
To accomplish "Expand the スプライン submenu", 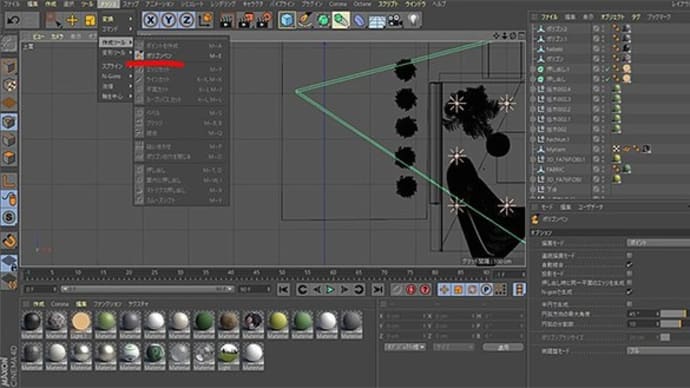I will pos(116,66).
